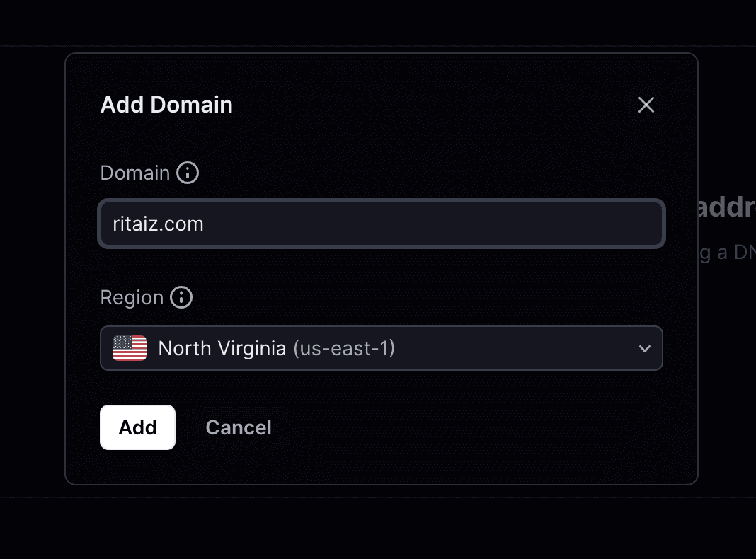Close the Add Domain dialog
The width and height of the screenshot is (756, 559).
click(x=646, y=105)
